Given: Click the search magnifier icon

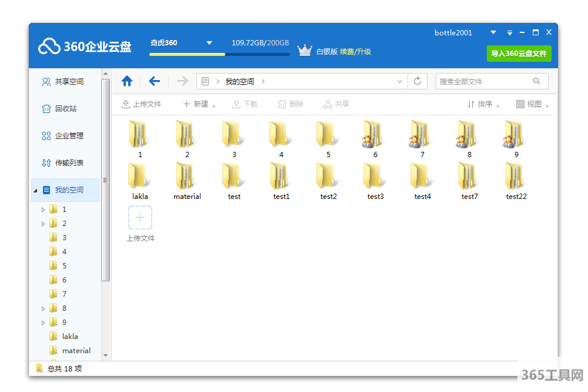Looking at the screenshot, I should coord(536,81).
